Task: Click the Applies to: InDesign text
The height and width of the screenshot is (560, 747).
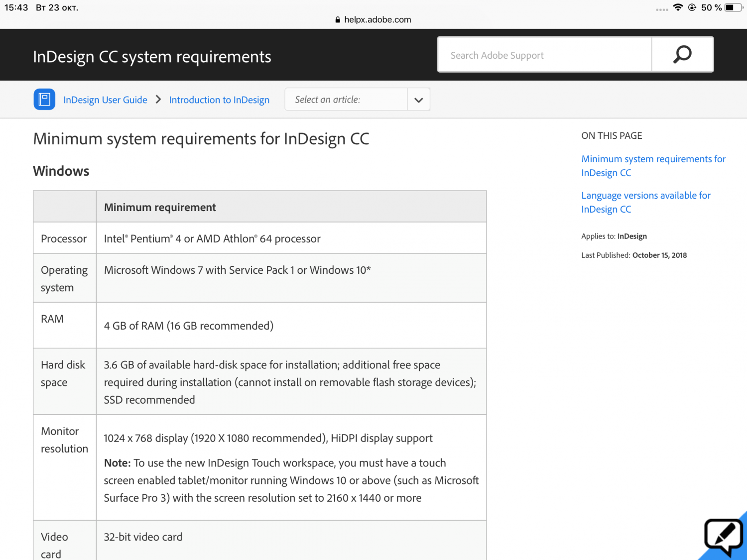Action: (614, 236)
